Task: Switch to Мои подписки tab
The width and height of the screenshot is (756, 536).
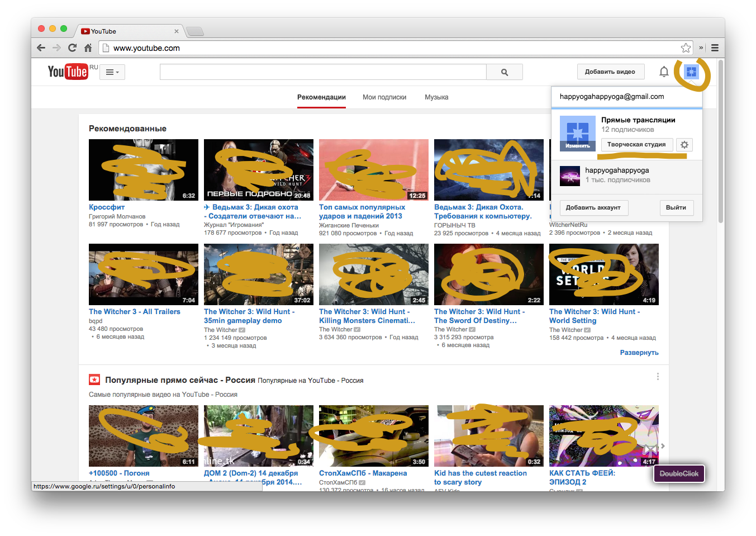Action: pos(384,97)
